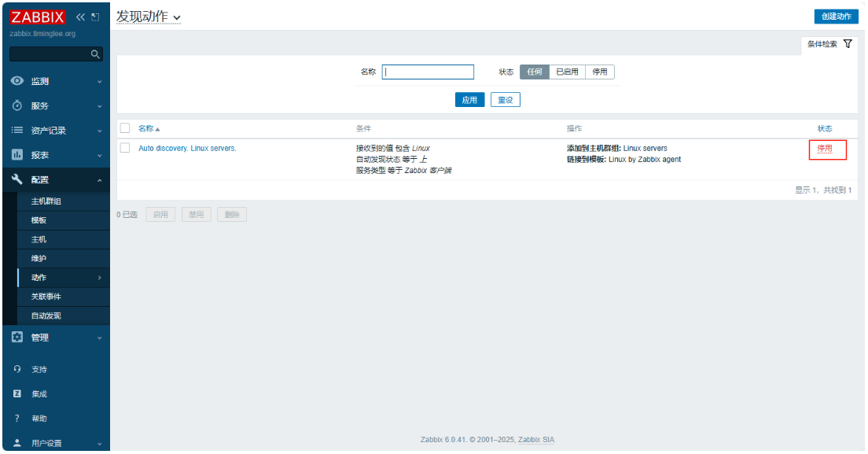Click the filter funnel icon
This screenshot has height=454, width=868.
tap(848, 44)
